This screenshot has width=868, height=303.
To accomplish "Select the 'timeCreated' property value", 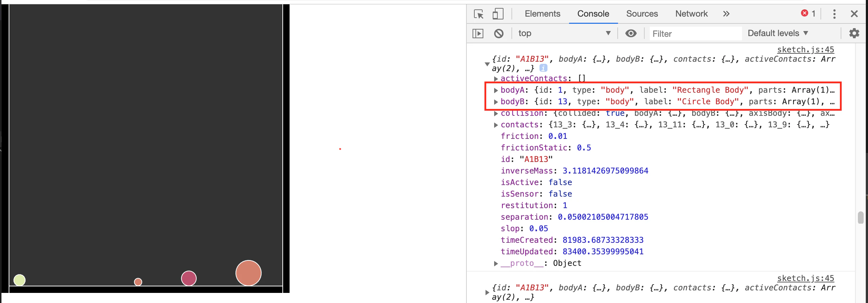I will click(603, 240).
